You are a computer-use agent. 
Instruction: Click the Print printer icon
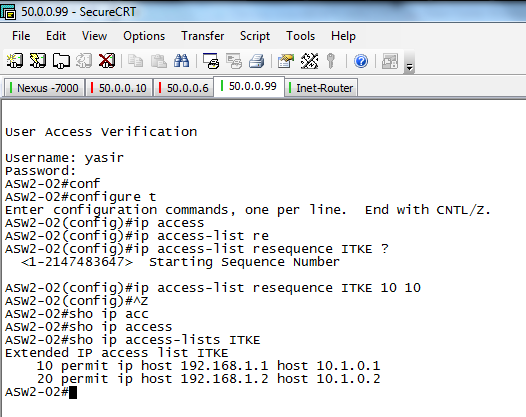coord(257,61)
